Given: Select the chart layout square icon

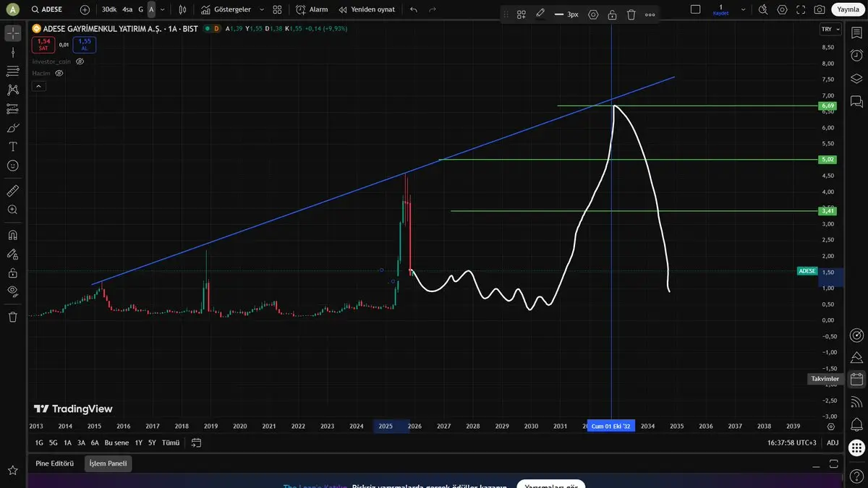Looking at the screenshot, I should tap(695, 9).
